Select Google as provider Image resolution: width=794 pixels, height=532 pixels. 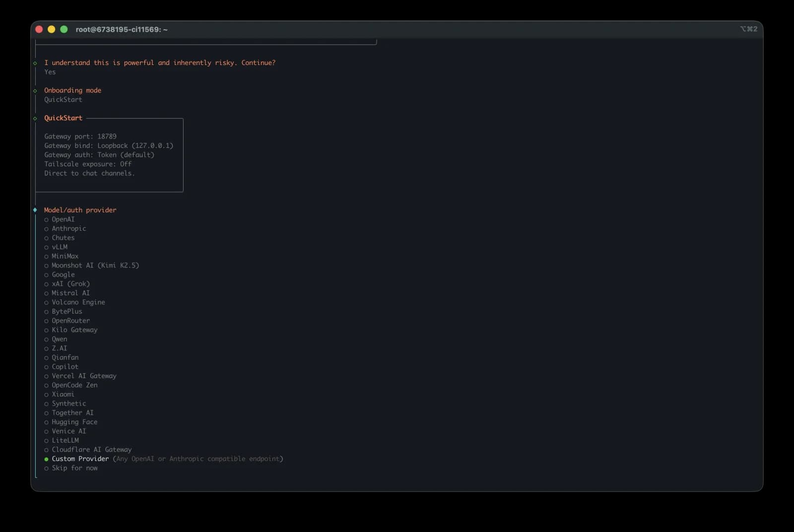click(59, 275)
